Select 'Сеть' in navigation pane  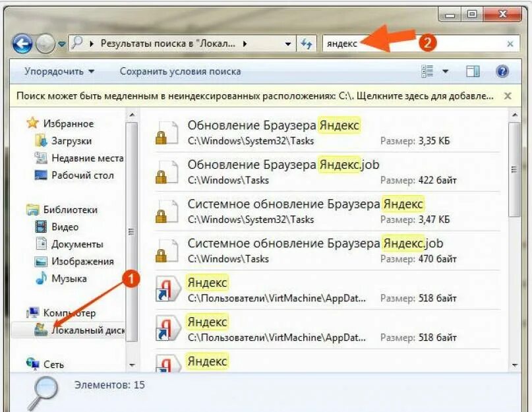pos(53,365)
